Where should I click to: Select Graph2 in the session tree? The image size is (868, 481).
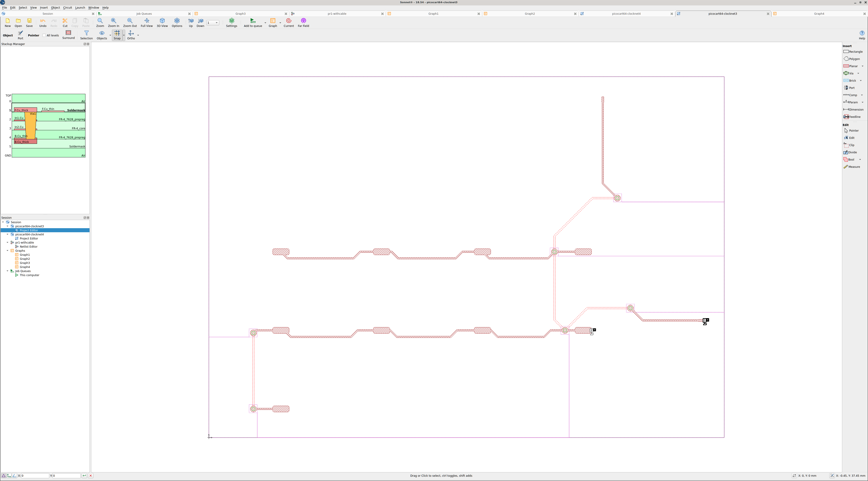click(25, 259)
